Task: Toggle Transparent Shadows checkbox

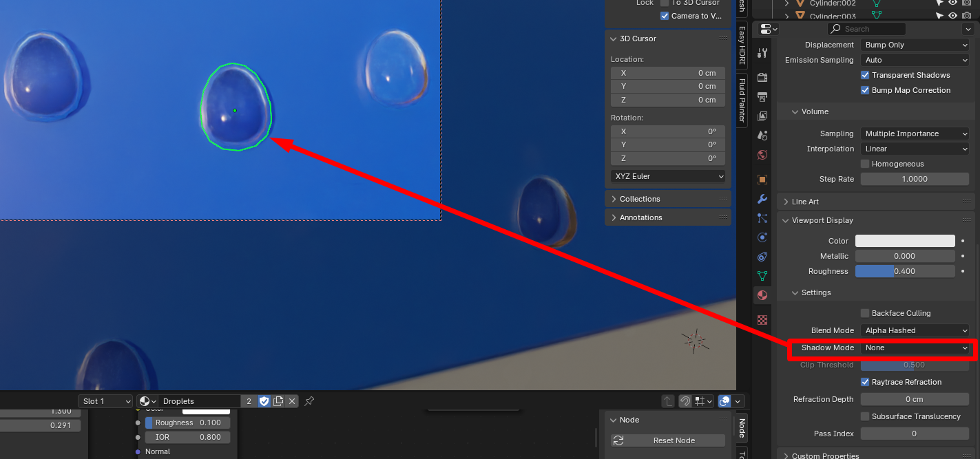Action: [x=865, y=75]
